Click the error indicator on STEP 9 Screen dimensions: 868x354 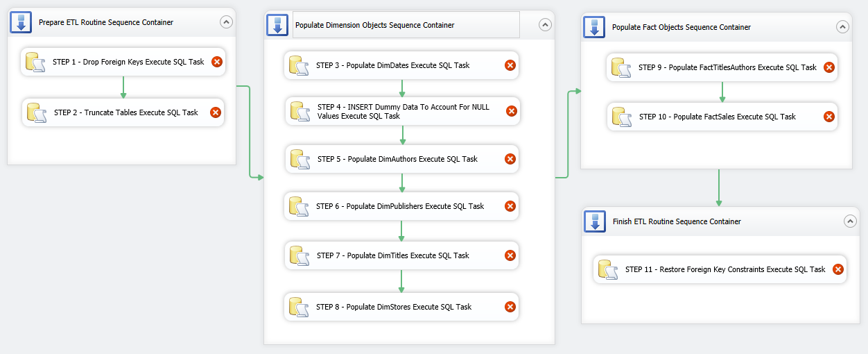coord(828,67)
